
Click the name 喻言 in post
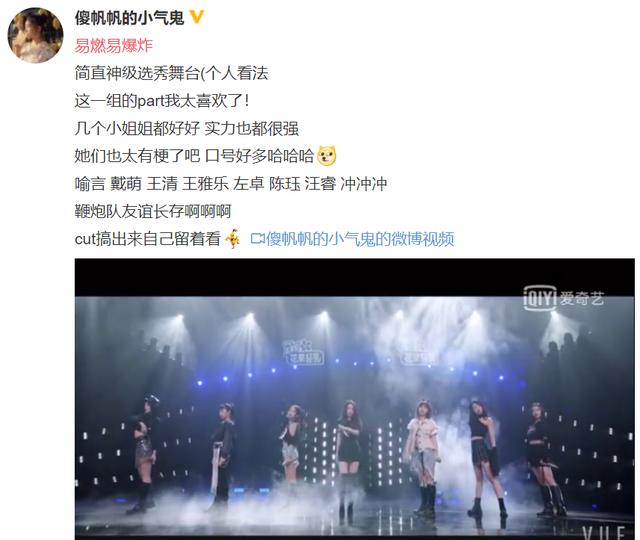[x=90, y=184]
